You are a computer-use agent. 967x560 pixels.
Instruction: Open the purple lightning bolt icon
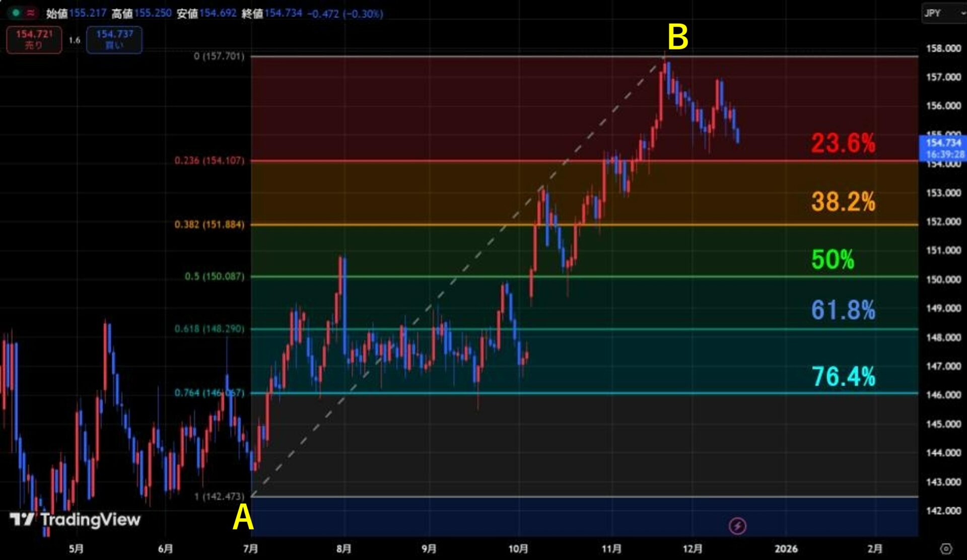click(x=737, y=526)
